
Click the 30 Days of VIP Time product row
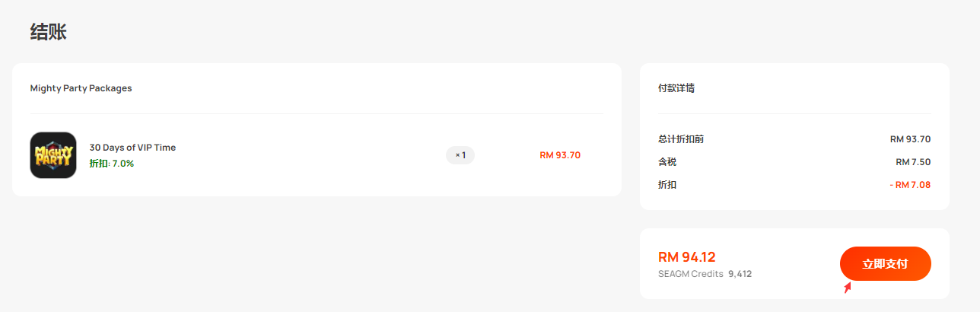tap(317, 155)
